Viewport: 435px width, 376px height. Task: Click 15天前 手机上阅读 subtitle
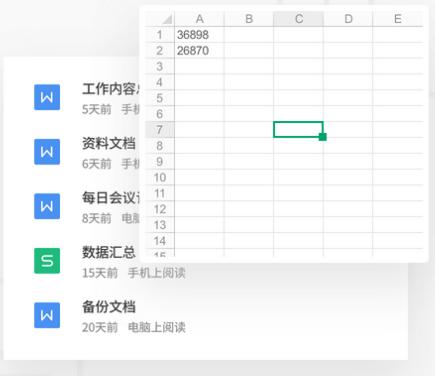134,273
